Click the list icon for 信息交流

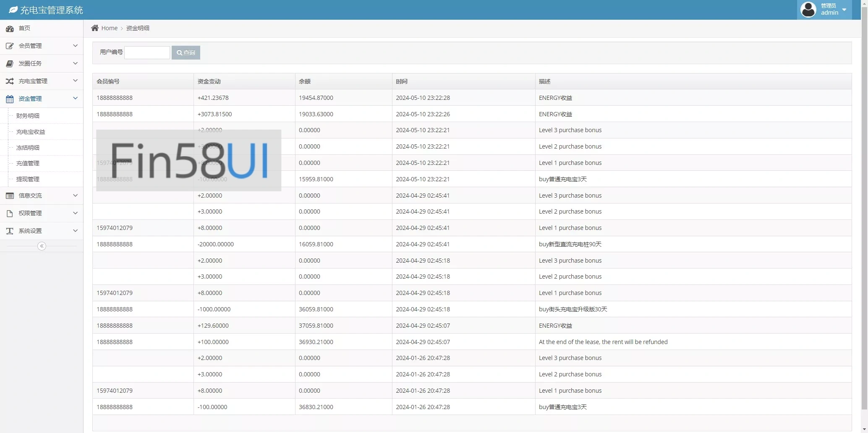pos(10,196)
